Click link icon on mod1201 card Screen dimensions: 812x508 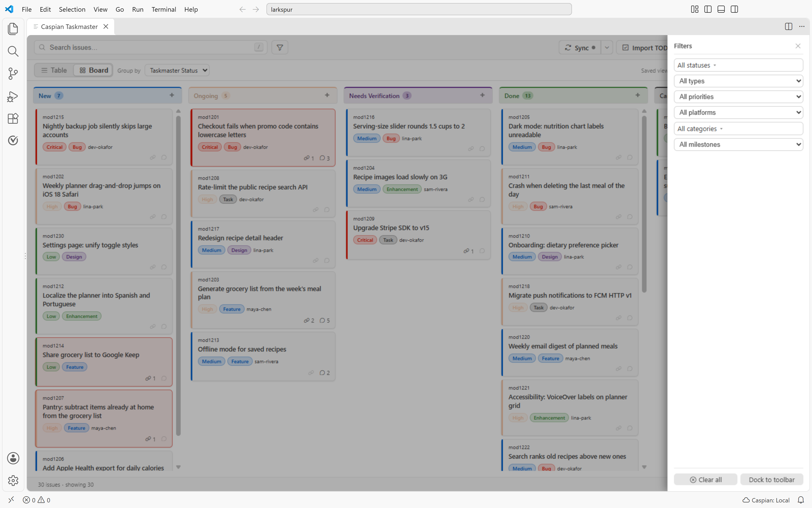point(309,158)
